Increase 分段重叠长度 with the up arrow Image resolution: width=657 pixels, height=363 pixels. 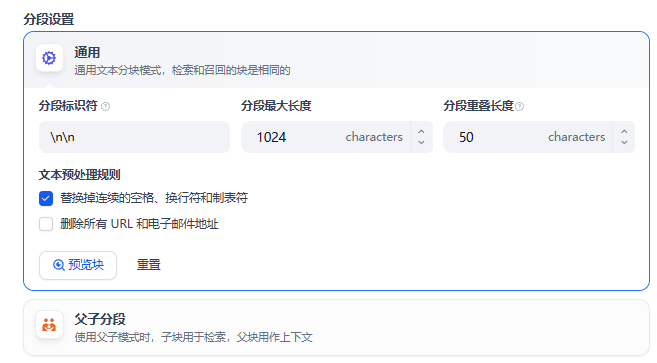(x=624, y=132)
